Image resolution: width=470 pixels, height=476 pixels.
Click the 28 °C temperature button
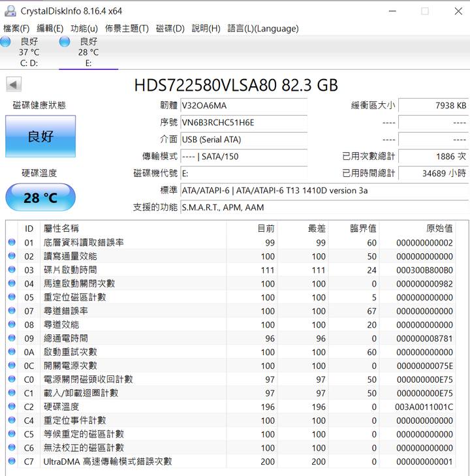click(40, 197)
